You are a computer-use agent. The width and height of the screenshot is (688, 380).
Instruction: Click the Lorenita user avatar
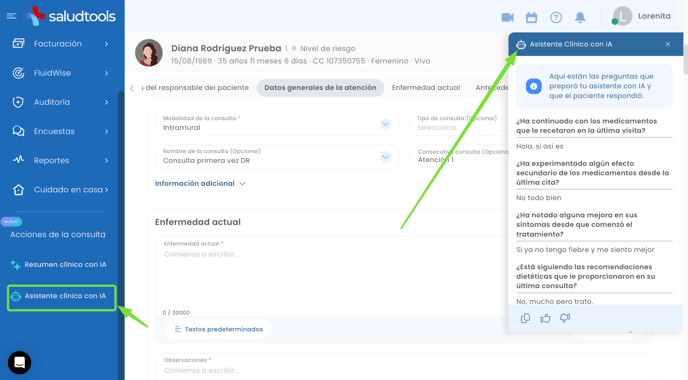(x=622, y=16)
